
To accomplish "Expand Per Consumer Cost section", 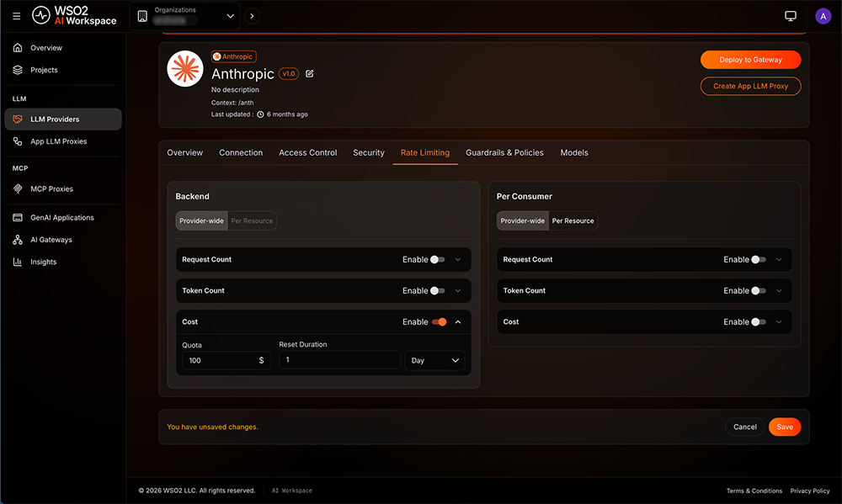I will point(779,322).
